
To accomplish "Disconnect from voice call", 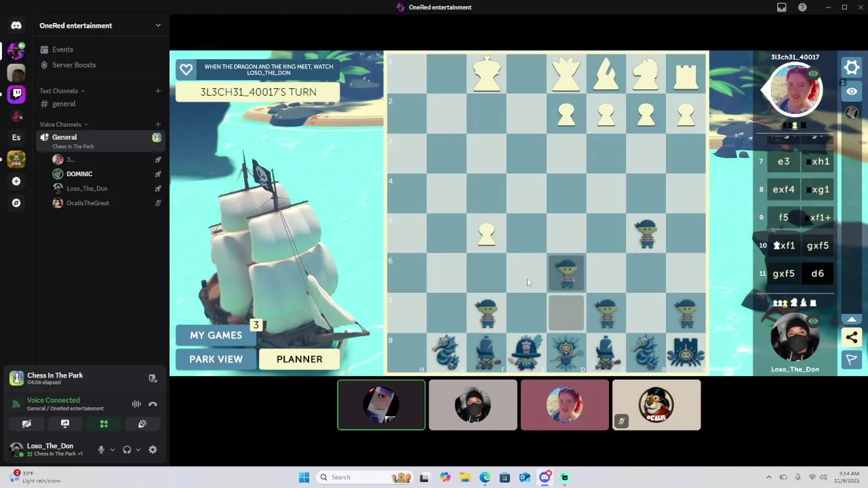I will pos(153,404).
